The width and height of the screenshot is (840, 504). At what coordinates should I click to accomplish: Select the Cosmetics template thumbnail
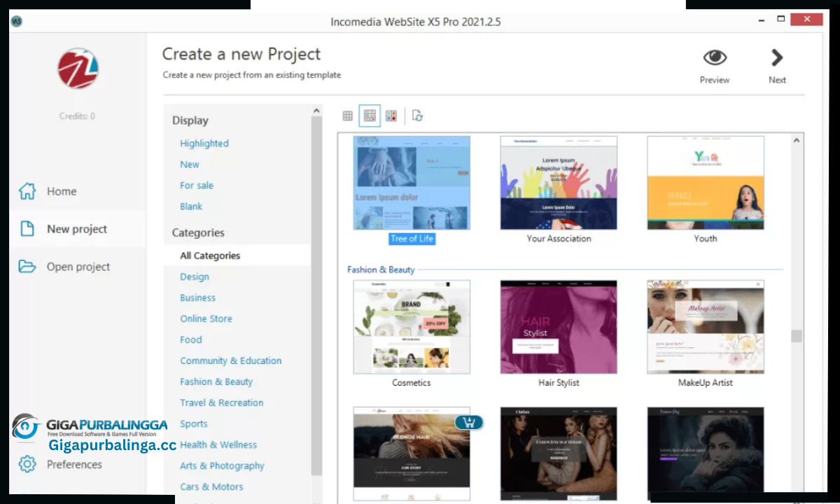412,327
